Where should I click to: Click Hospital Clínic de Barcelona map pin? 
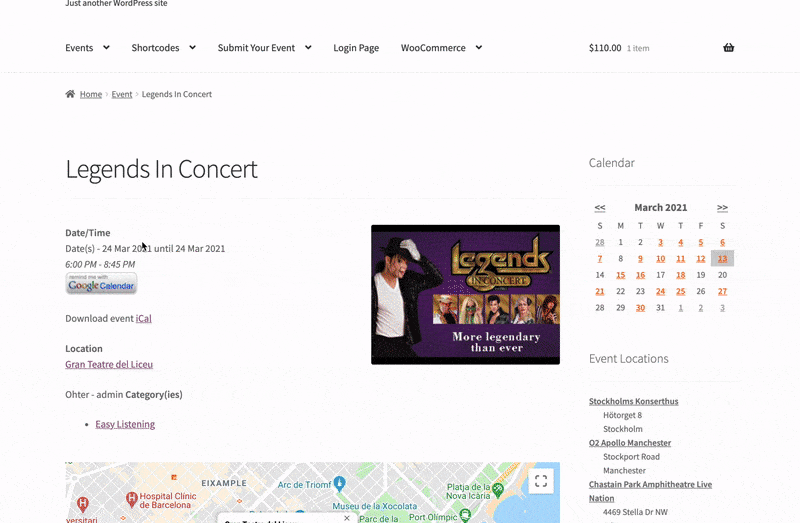click(x=131, y=499)
